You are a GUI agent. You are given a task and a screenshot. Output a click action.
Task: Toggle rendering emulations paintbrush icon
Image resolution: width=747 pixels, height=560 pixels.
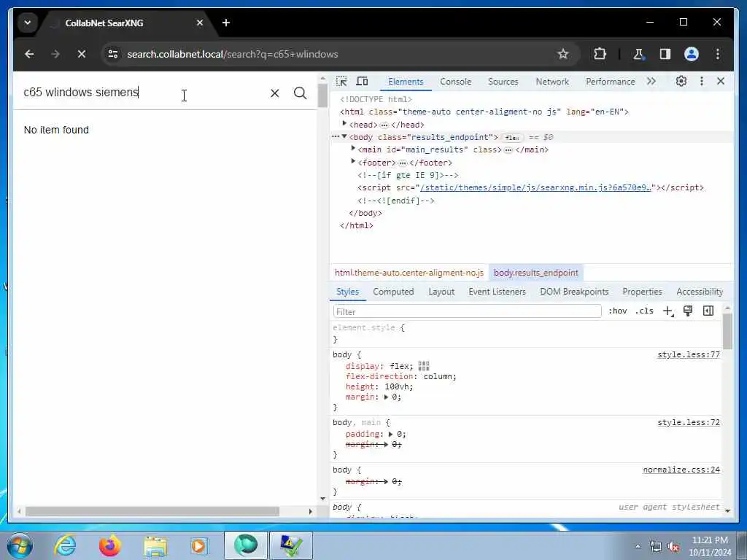click(687, 311)
